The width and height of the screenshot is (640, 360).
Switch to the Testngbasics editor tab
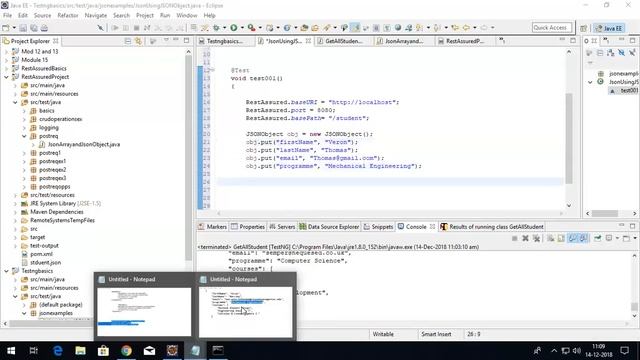[224, 41]
